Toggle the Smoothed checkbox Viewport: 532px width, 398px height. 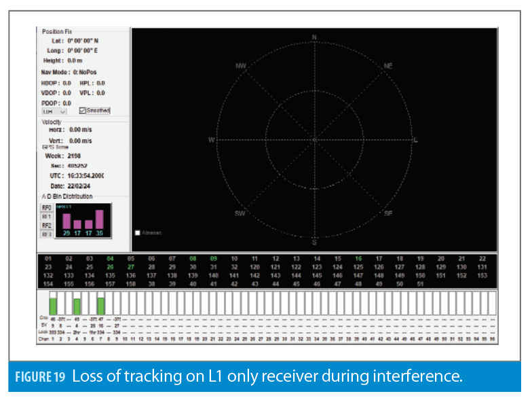tap(83, 111)
